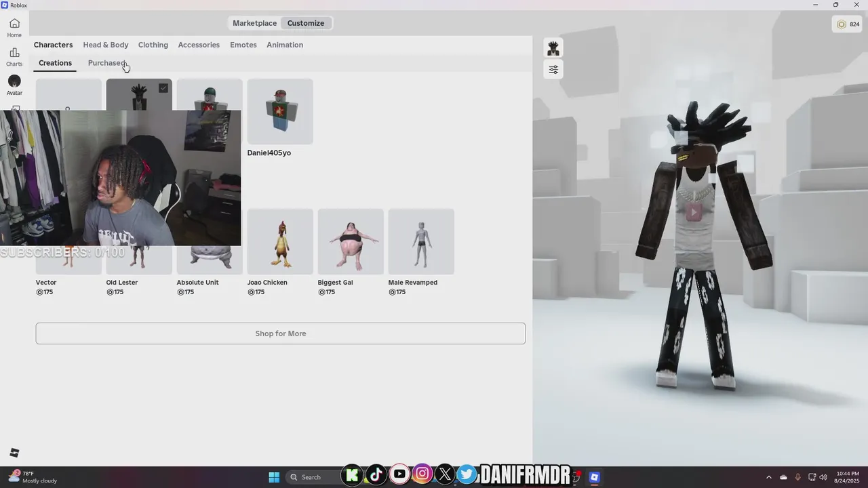Open the Windows Start menu
This screenshot has height=488, width=868.
[274, 477]
